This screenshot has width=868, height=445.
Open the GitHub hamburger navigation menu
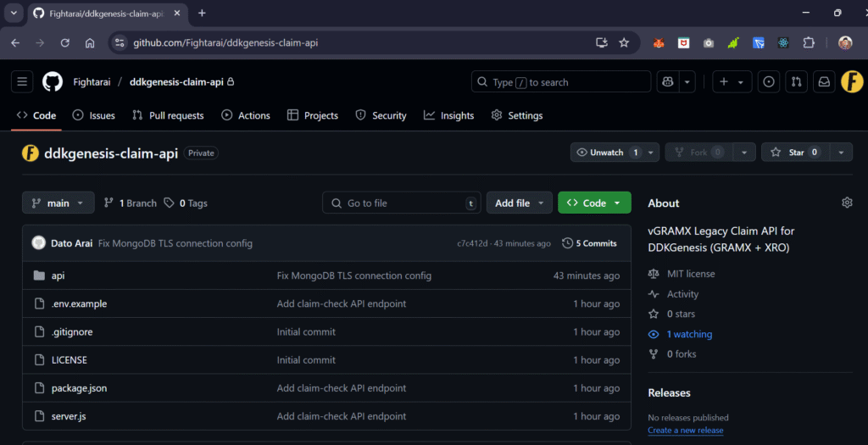pyautogui.click(x=22, y=82)
